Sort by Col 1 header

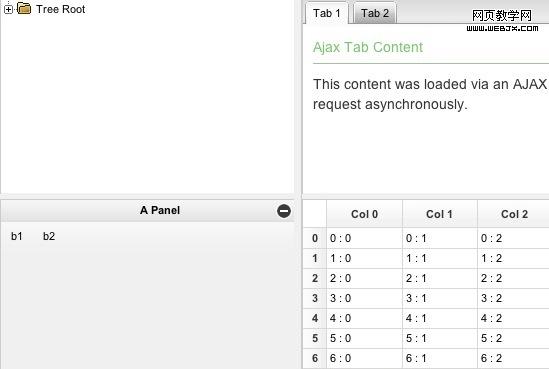pos(440,214)
